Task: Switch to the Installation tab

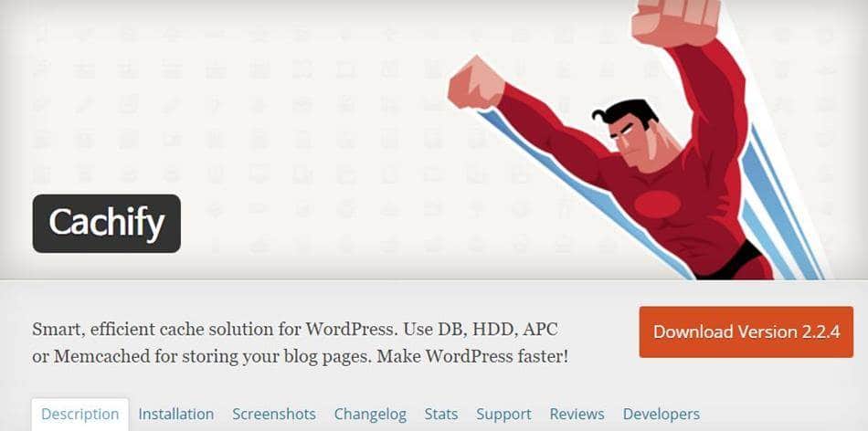Action: [176, 414]
